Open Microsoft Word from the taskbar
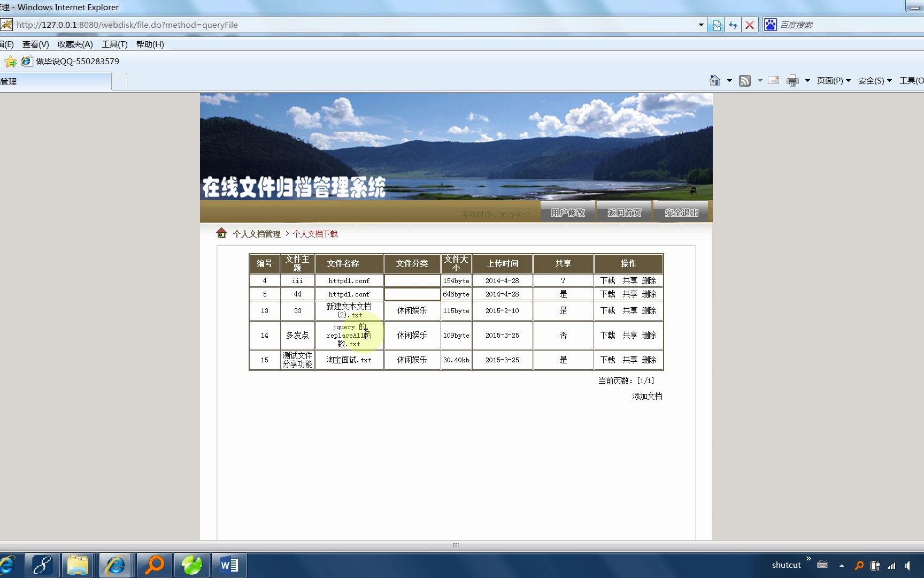The height and width of the screenshot is (578, 924). click(229, 565)
